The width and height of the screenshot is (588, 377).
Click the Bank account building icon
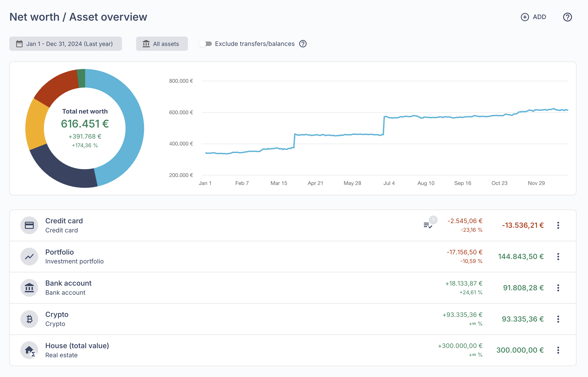tap(29, 288)
